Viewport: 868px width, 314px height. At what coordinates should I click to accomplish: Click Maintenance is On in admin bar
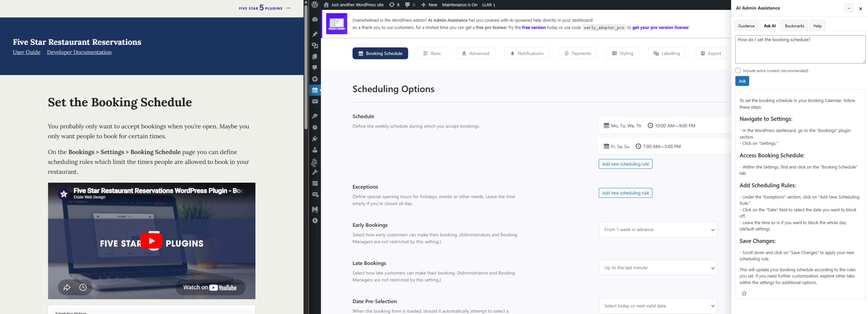pyautogui.click(x=459, y=5)
